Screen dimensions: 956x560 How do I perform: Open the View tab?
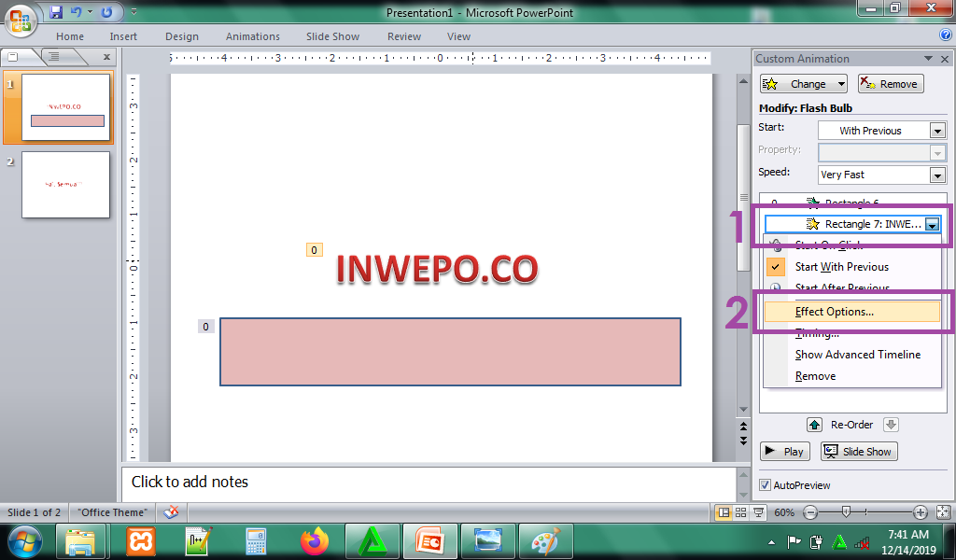tap(458, 36)
